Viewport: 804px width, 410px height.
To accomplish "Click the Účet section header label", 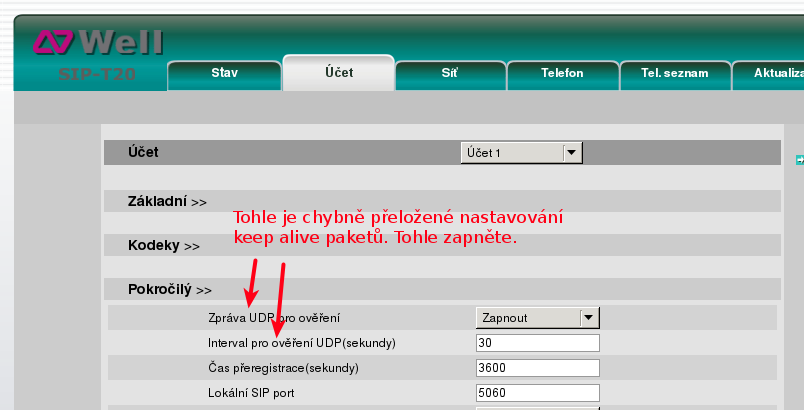I will click(x=143, y=152).
